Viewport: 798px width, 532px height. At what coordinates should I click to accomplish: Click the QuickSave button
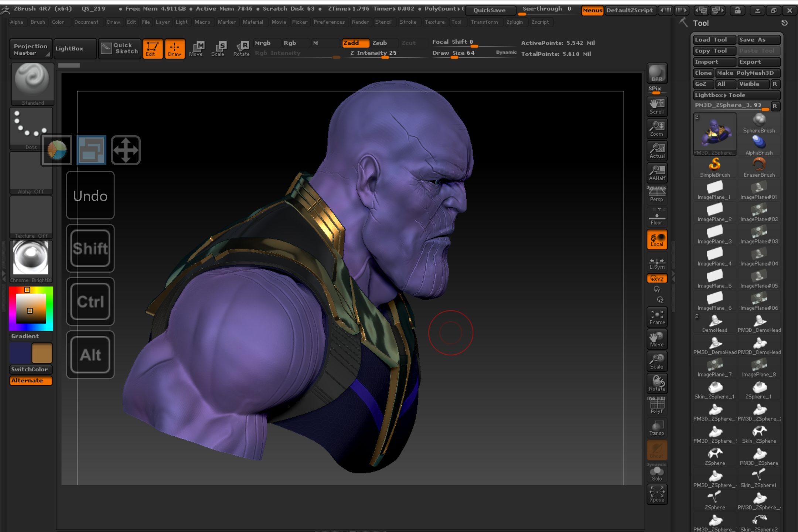point(490,10)
